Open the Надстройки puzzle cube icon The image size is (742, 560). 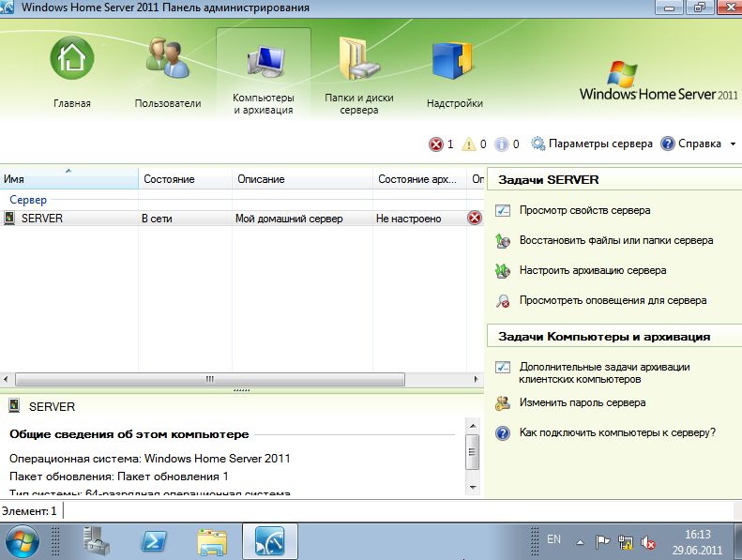point(452,61)
